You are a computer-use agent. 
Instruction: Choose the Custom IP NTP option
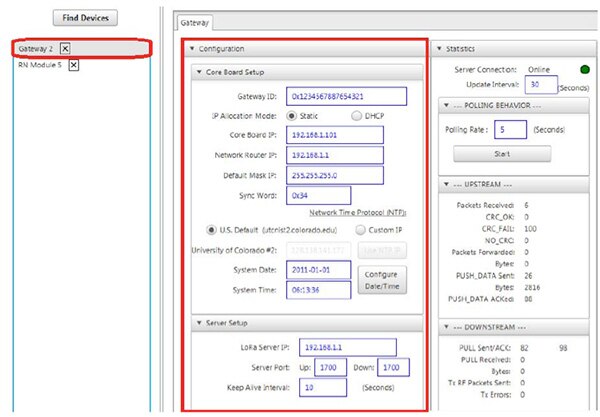point(346,230)
